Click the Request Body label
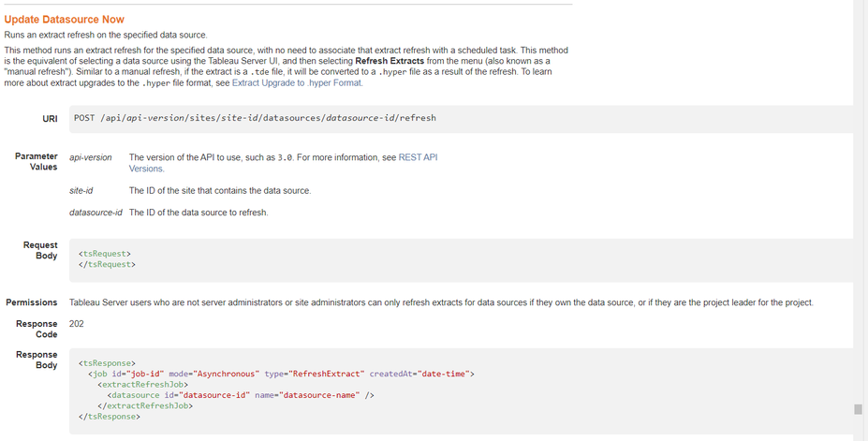 pos(40,251)
